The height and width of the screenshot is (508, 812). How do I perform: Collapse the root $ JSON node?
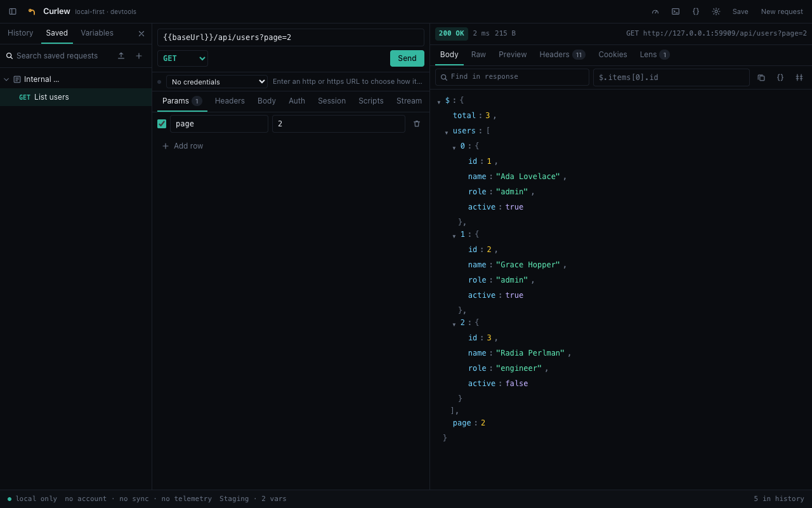tap(439, 102)
